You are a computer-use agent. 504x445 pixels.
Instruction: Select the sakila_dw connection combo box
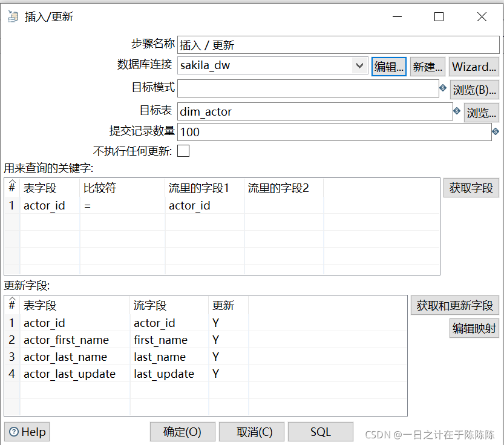coord(272,65)
